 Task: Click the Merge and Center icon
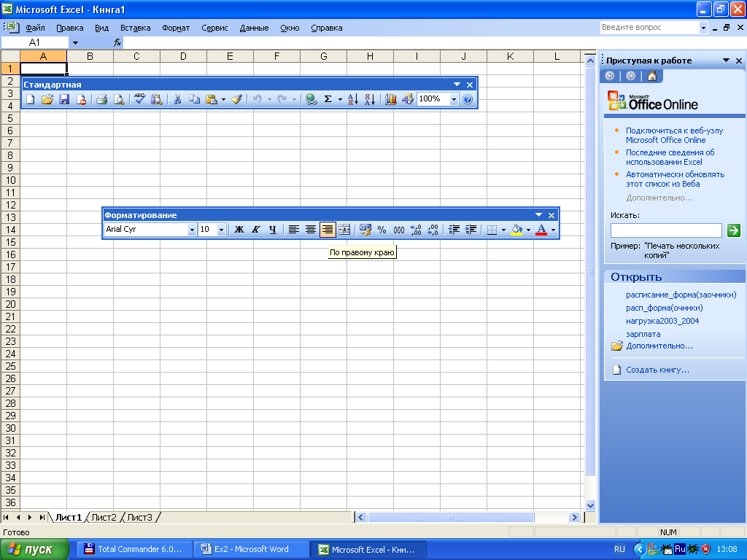coord(344,230)
